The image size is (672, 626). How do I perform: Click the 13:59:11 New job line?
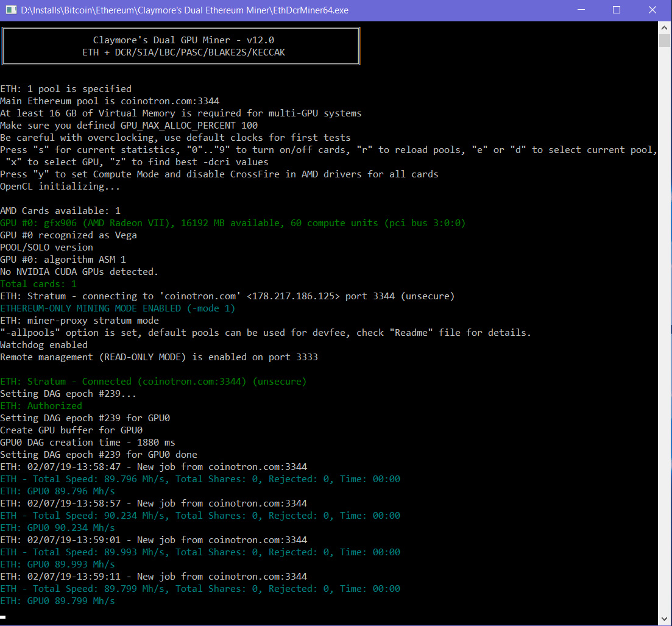pyautogui.click(x=154, y=577)
